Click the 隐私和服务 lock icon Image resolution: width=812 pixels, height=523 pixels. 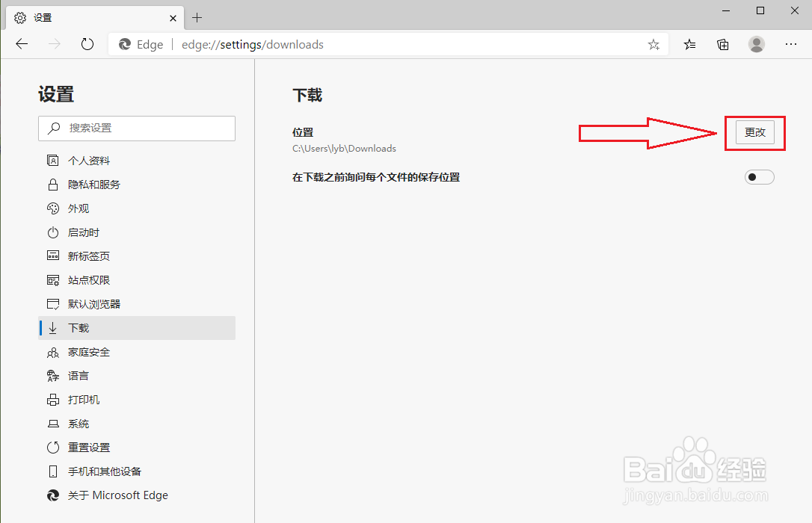pyautogui.click(x=53, y=185)
